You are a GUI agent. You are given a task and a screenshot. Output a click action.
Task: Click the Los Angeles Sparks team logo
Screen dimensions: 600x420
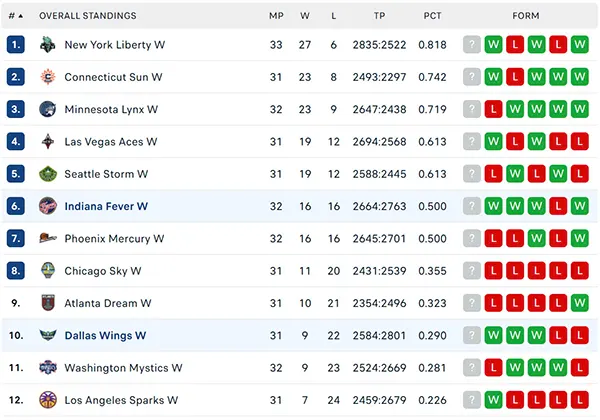(x=48, y=400)
